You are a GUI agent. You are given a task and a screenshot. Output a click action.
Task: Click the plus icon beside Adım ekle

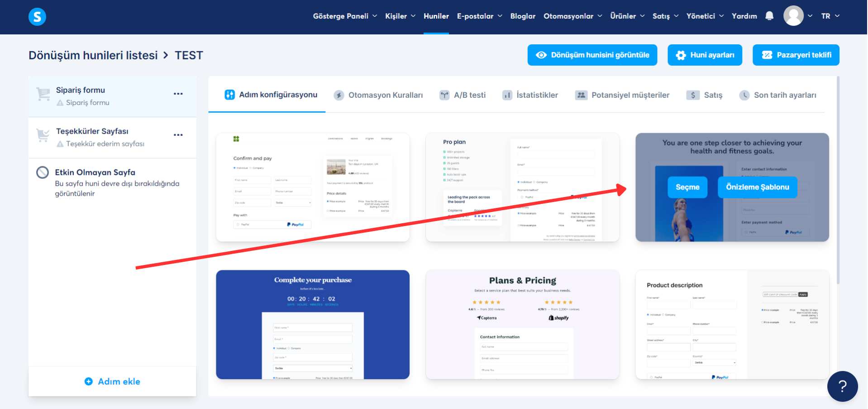pos(89,381)
